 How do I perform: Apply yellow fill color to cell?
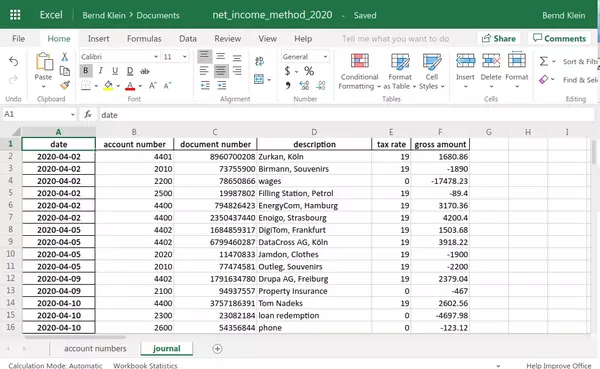point(108,85)
